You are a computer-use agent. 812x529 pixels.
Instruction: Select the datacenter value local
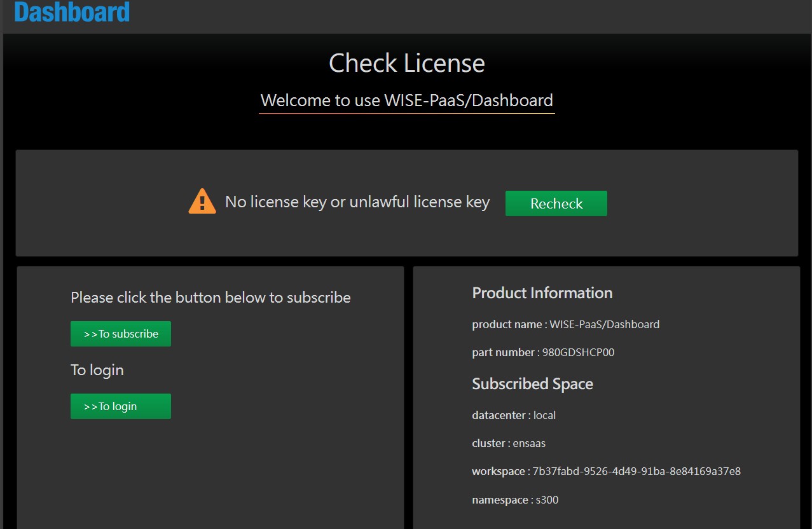coord(544,415)
